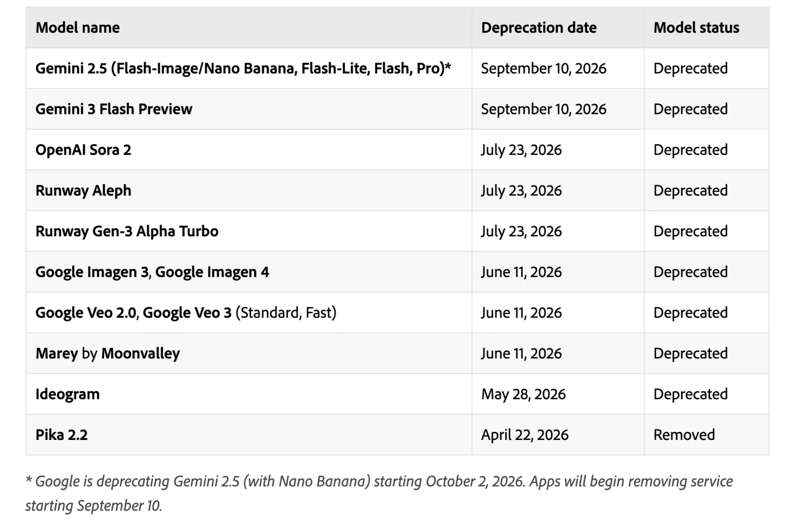Image resolution: width=797 pixels, height=532 pixels.
Task: Click the 'Removed' status for Pika 2.2
Action: click(684, 435)
